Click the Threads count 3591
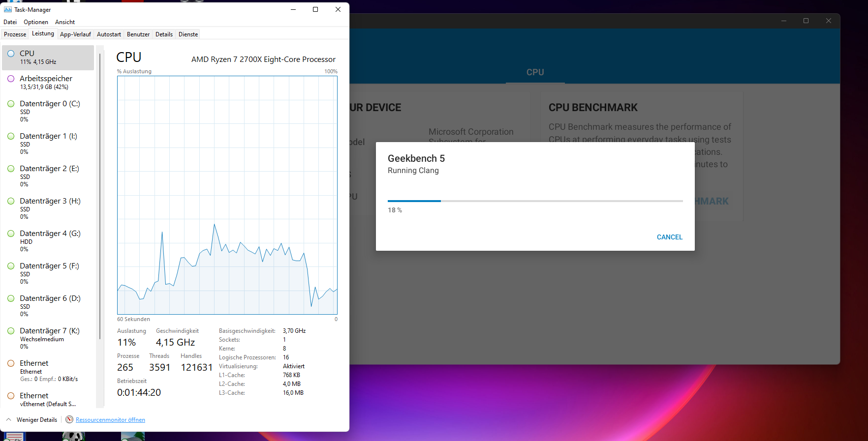This screenshot has height=441, width=868. [159, 368]
